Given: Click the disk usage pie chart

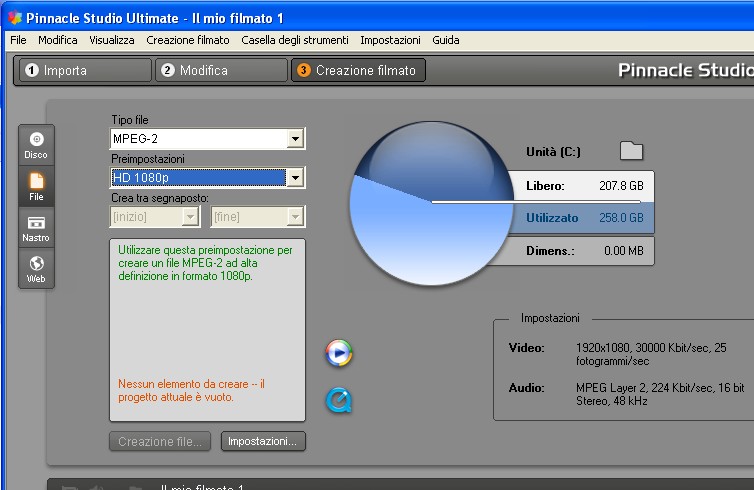Looking at the screenshot, I should (431, 202).
